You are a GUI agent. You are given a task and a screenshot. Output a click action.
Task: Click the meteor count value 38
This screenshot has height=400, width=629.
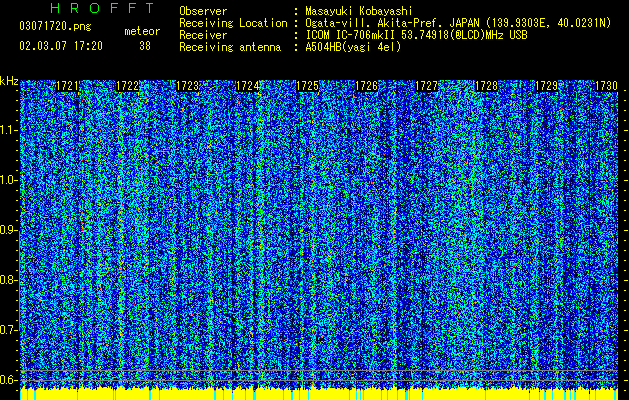[x=145, y=46]
